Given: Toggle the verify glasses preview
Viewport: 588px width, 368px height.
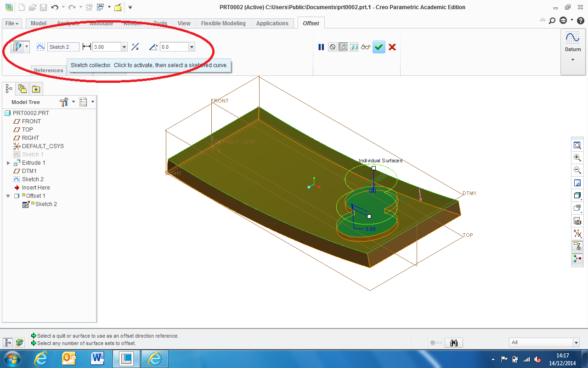Looking at the screenshot, I should (366, 47).
